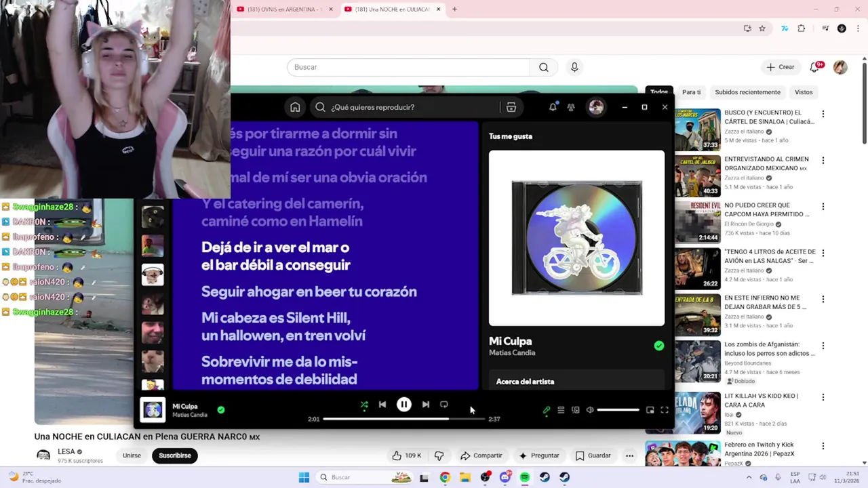The image size is (868, 488).
Task: Open Spotify friend activity icon
Action: pos(571,107)
